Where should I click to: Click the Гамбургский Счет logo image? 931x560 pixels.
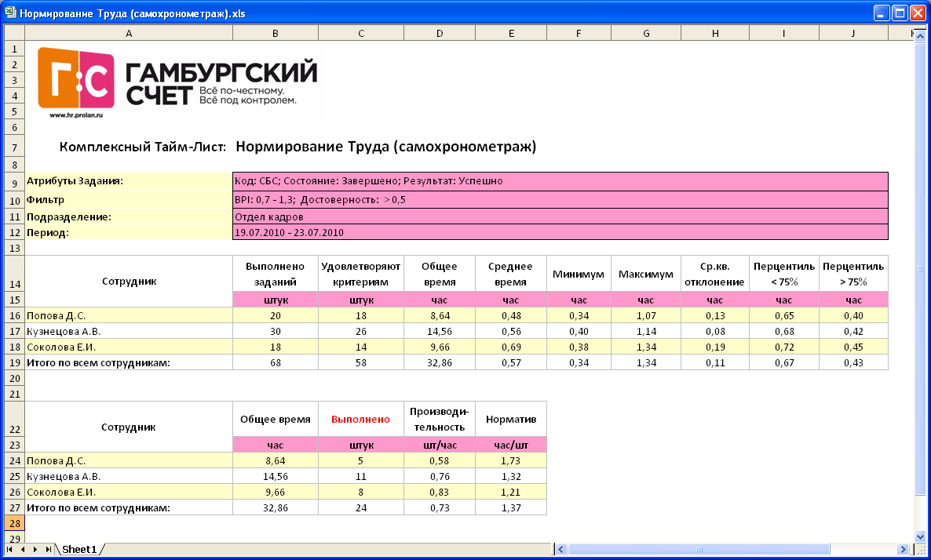177,82
